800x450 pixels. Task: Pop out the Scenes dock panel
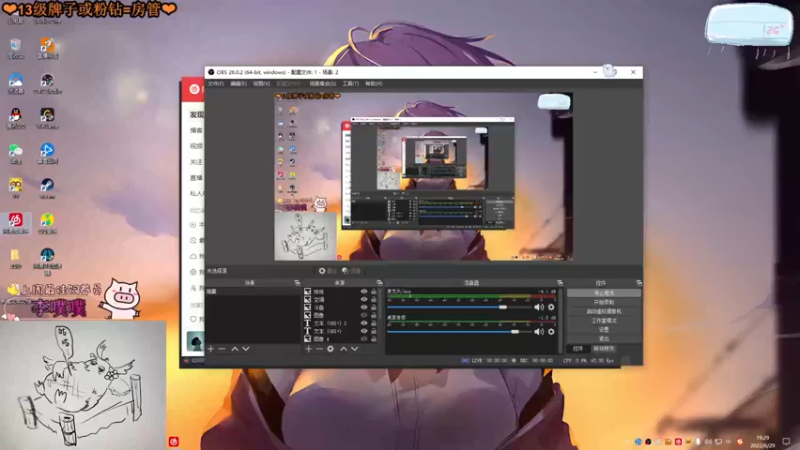tap(297, 283)
